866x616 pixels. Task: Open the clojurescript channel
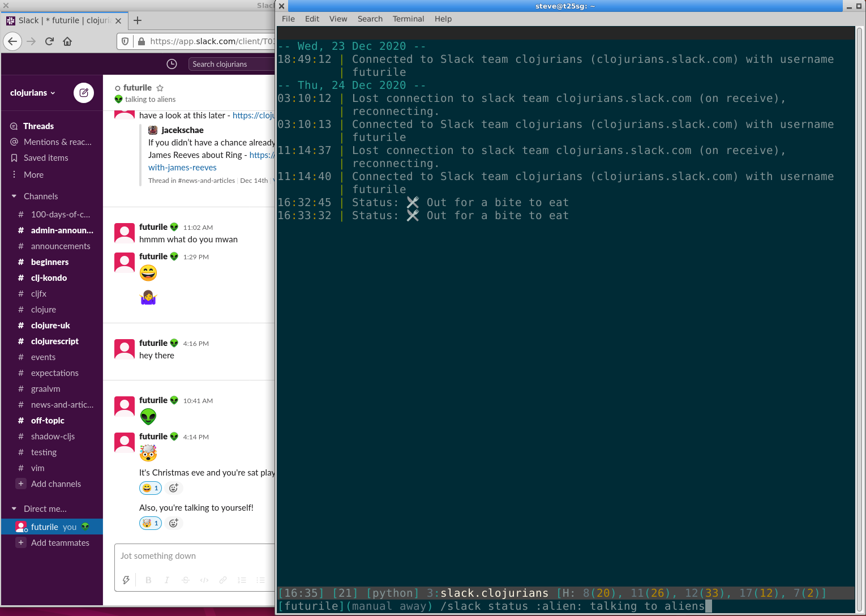pos(52,341)
